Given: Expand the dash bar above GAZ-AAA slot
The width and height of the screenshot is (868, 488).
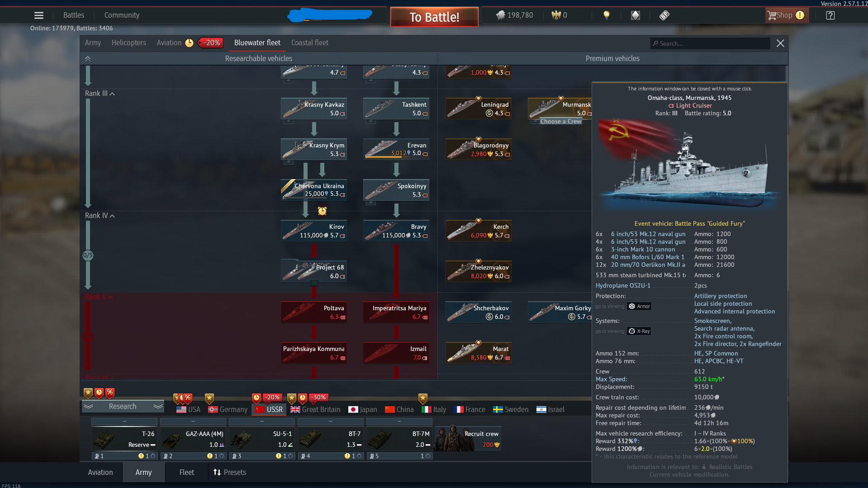Looking at the screenshot, I should (193, 422).
